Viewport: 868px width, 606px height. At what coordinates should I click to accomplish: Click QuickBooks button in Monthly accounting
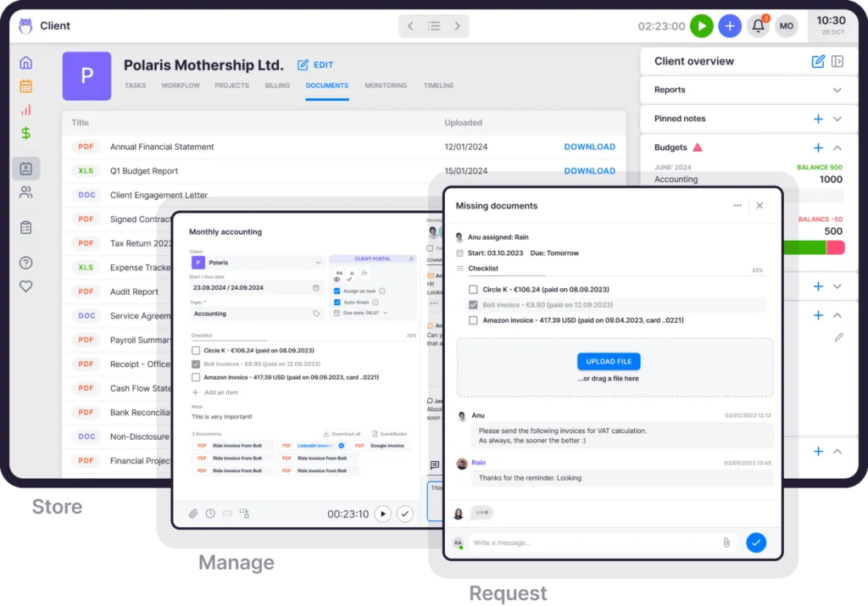point(389,434)
